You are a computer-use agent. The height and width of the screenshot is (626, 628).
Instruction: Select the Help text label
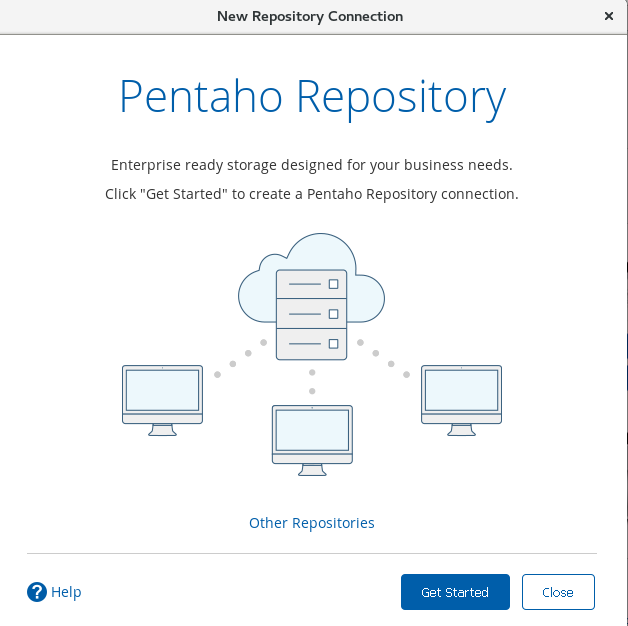coord(66,592)
